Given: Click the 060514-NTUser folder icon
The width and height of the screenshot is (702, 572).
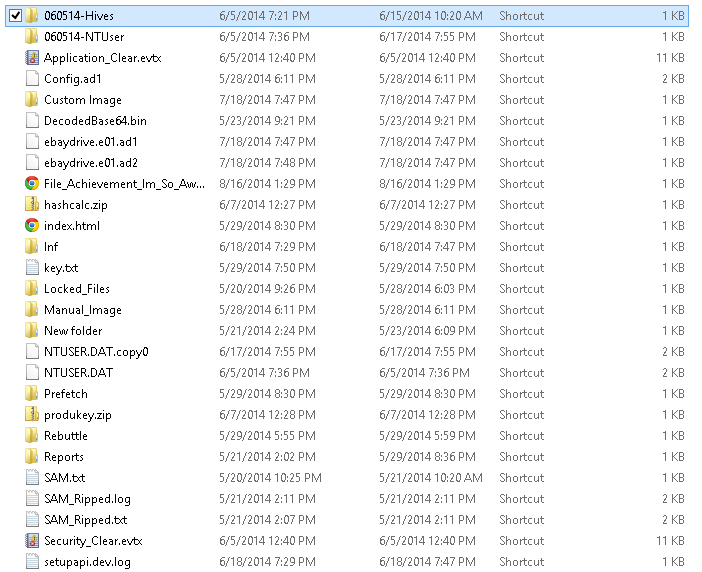Looking at the screenshot, I should [x=32, y=37].
